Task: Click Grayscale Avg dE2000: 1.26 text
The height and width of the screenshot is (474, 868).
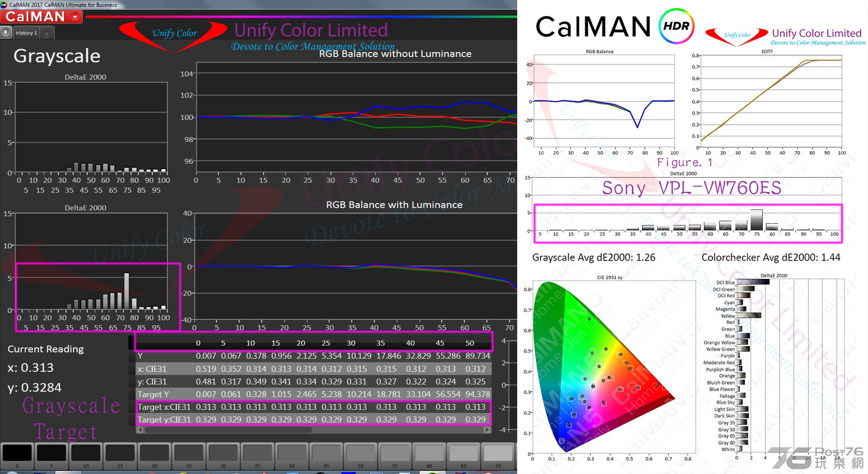Action: [x=594, y=257]
